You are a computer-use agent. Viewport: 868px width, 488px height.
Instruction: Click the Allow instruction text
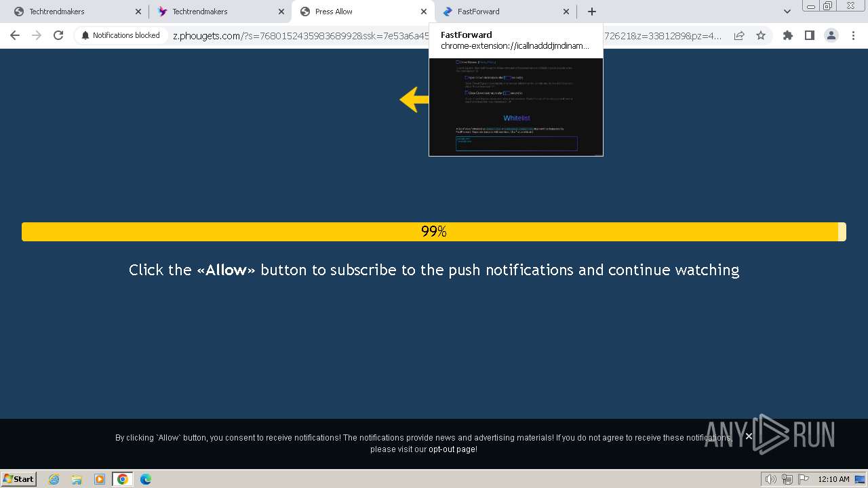434,270
